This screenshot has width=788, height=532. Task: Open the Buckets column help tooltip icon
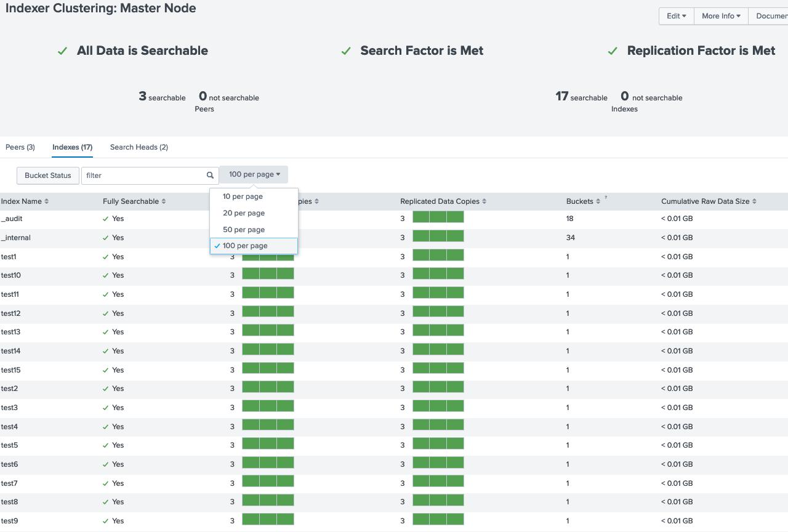click(605, 197)
